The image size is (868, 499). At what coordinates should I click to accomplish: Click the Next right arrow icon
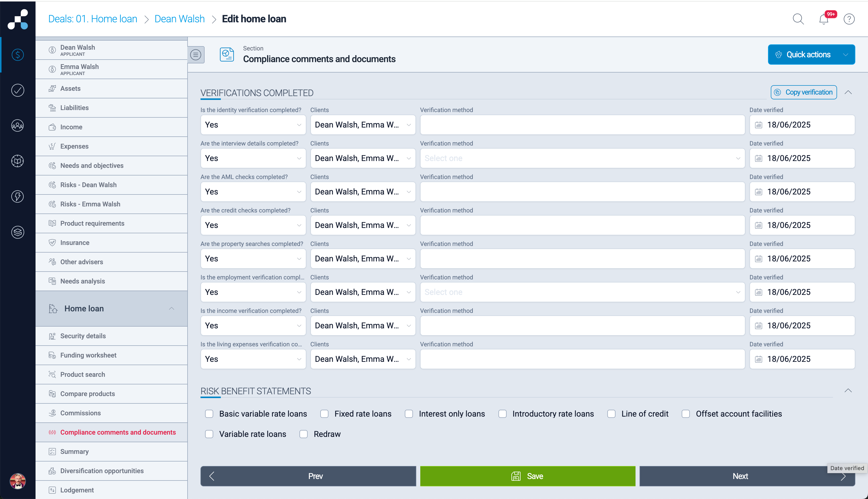coord(843,476)
